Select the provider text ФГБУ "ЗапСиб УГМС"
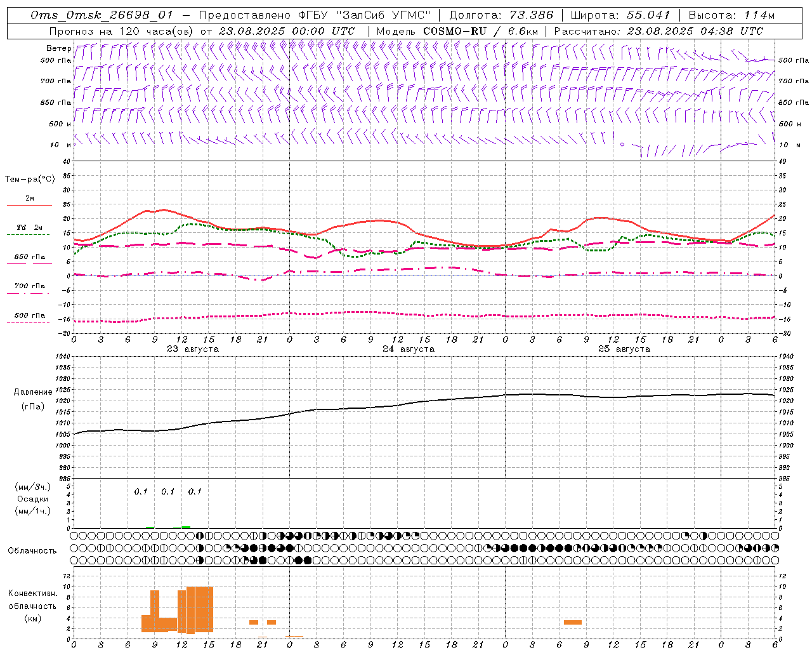The height and width of the screenshot is (650, 812). [365, 15]
